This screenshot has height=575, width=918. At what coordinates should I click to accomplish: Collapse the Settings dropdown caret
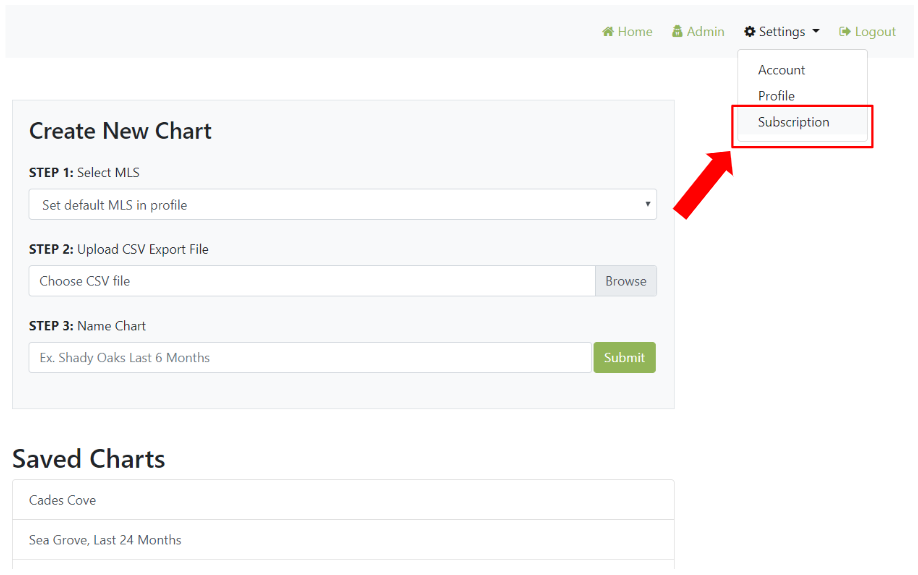pyautogui.click(x=816, y=31)
